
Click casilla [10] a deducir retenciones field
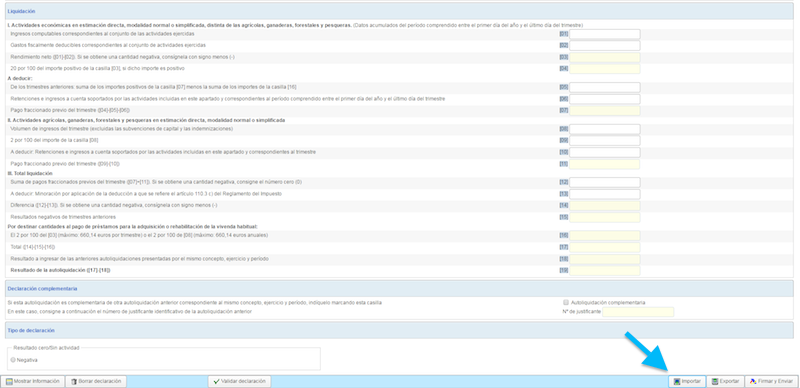605,152
